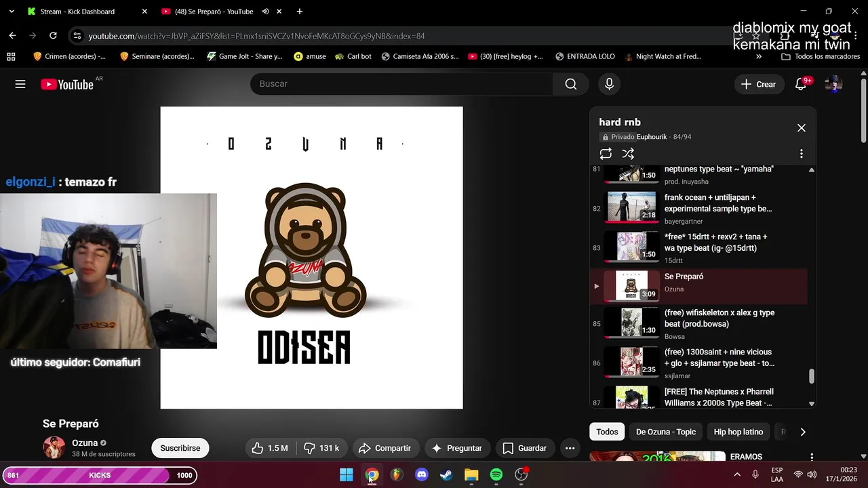Open the YouTube hamburger guide menu
Screen dimensions: 868x488
tap(20, 84)
